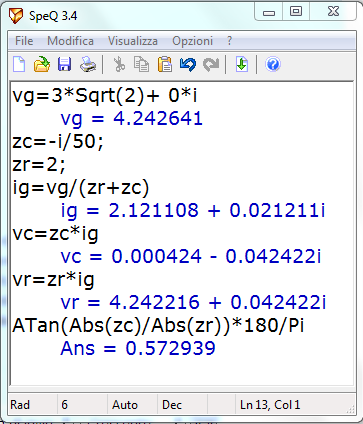Cut selection with the scissors icon
This screenshot has width=363, height=424.
point(119,64)
